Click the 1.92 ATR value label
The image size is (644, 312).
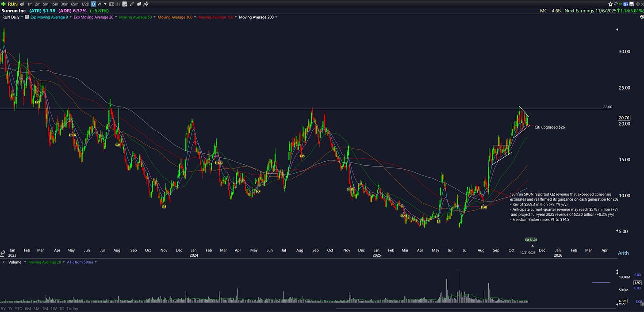click(x=637, y=283)
